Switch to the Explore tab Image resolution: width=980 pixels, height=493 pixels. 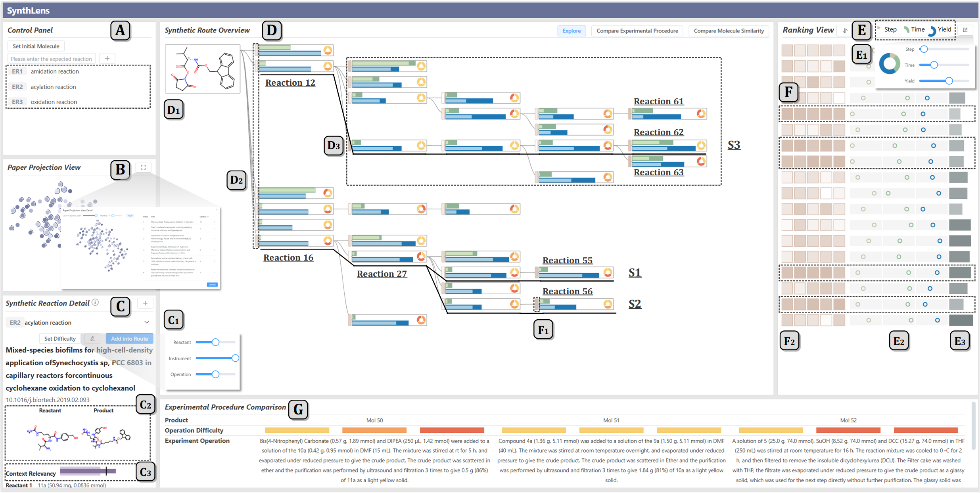(571, 31)
